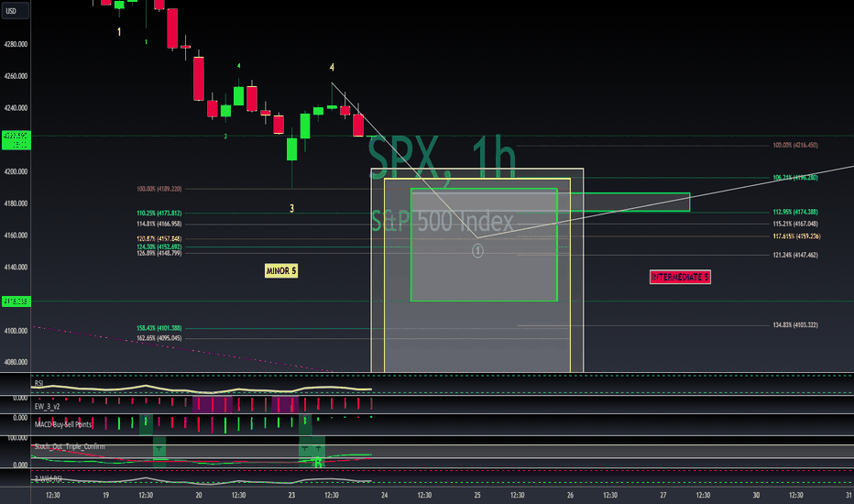Click the 4260.000 price axis label
854x504 pixels.
[x=16, y=76]
